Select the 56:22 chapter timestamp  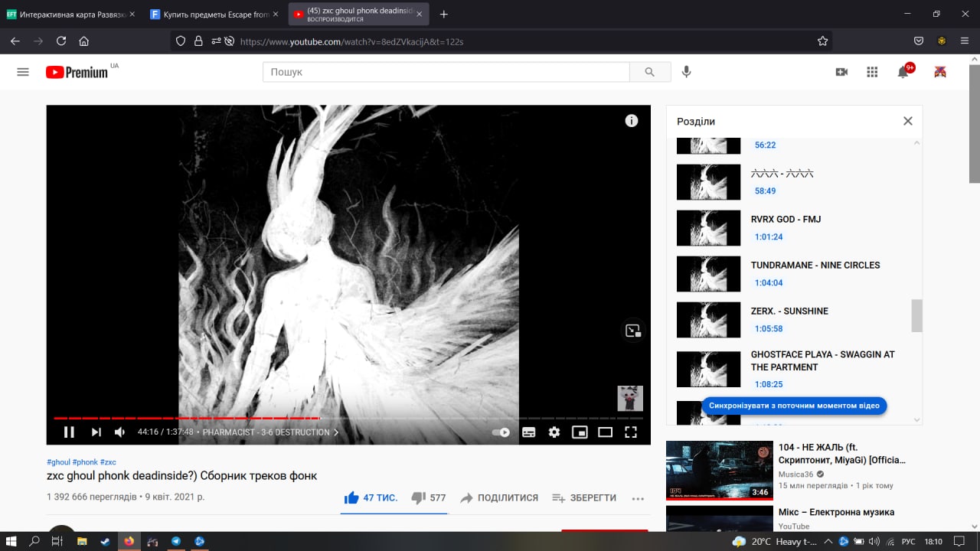(x=766, y=145)
